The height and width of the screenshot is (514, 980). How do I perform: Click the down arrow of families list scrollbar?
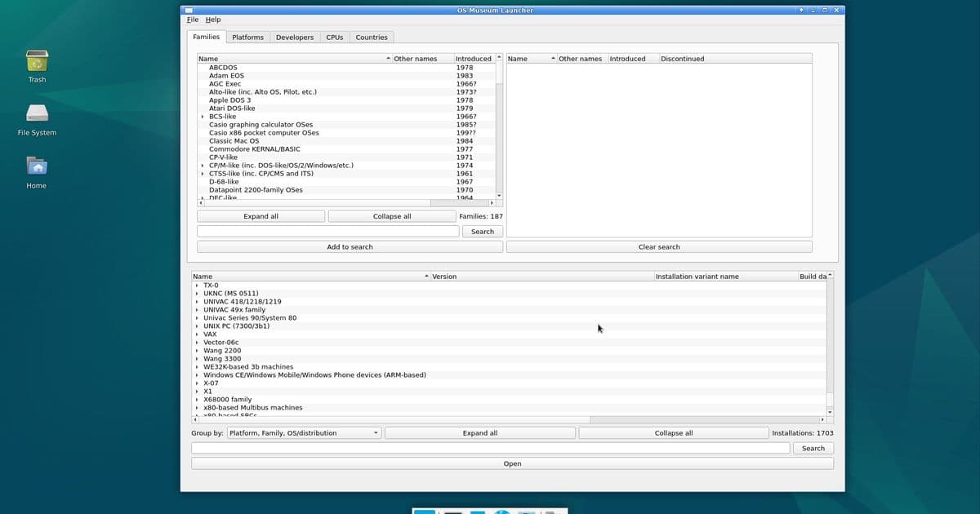coord(500,196)
